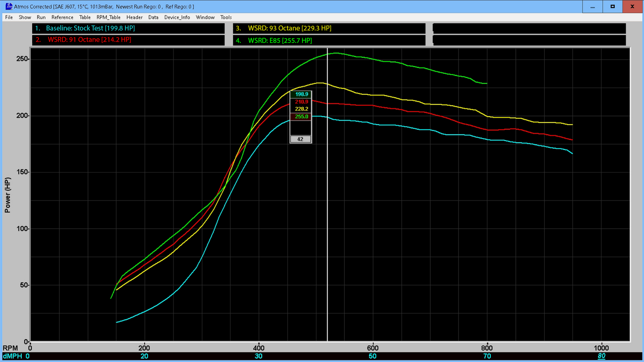The height and width of the screenshot is (362, 644).
Task: Open the Device_Info menu
Action: (177, 17)
